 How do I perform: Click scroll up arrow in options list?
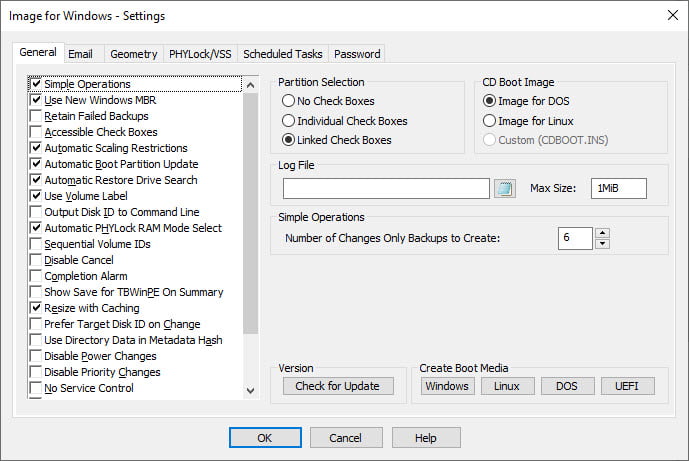click(x=250, y=85)
